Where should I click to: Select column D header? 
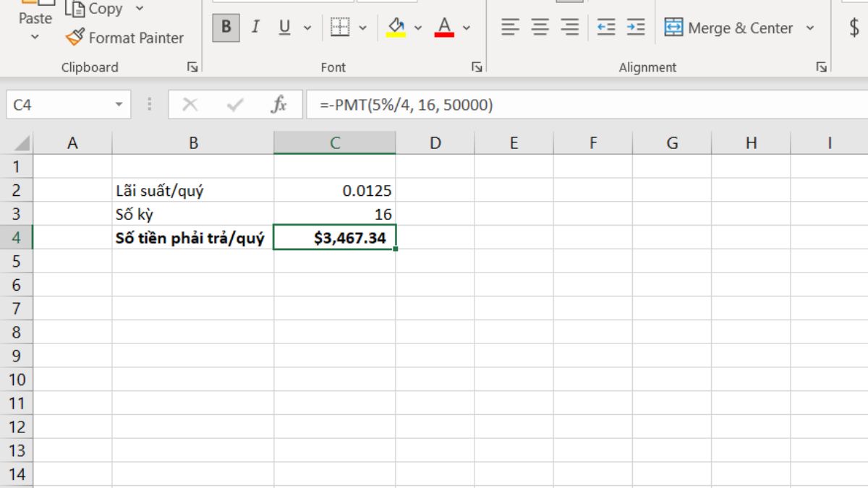click(x=435, y=143)
